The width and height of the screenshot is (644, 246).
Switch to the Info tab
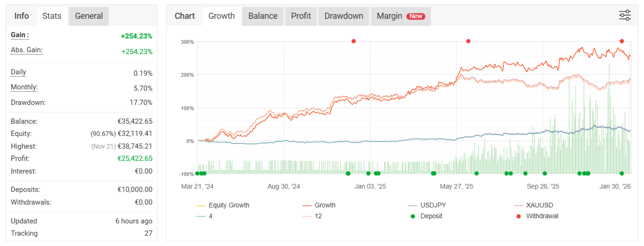(x=22, y=16)
